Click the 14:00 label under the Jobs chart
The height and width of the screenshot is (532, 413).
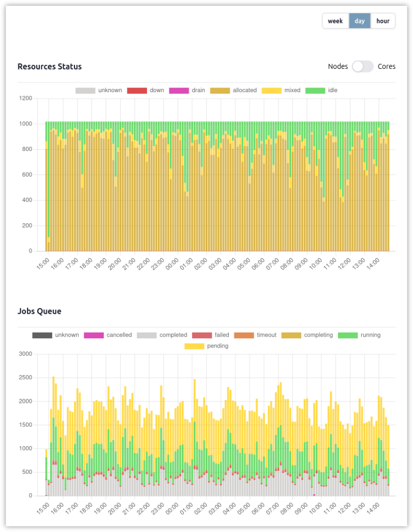[x=373, y=508]
